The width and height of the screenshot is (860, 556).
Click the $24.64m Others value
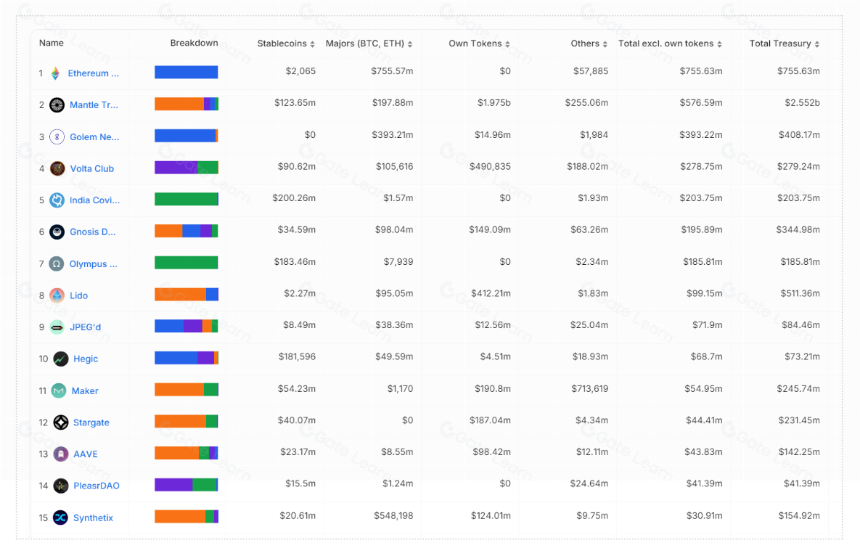589,484
